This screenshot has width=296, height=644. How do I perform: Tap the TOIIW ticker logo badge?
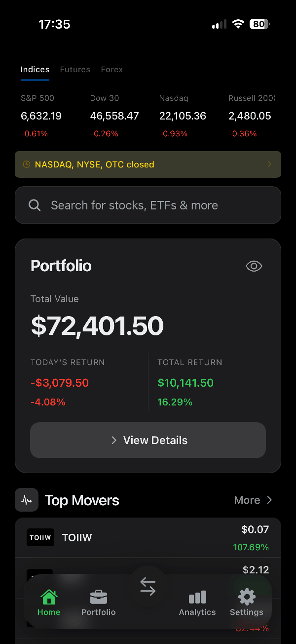pyautogui.click(x=40, y=537)
